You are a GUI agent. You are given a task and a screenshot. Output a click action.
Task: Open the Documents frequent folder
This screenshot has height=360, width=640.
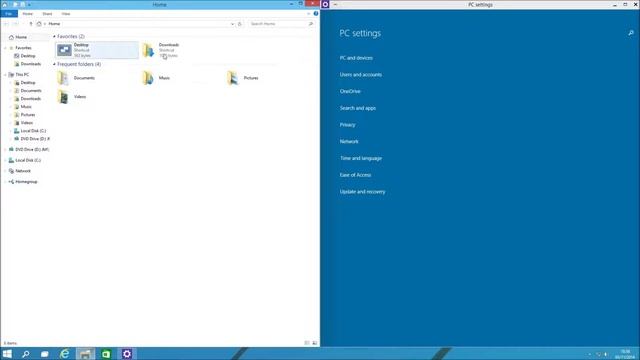coord(76,78)
